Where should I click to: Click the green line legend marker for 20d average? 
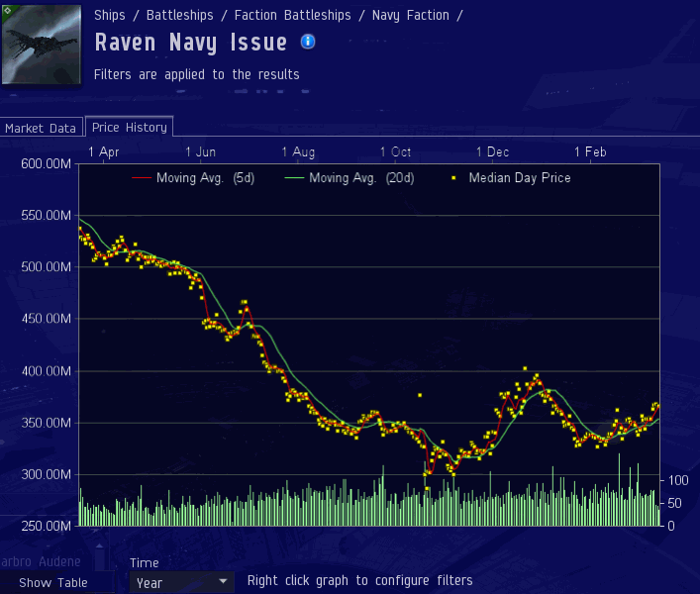[x=294, y=177]
